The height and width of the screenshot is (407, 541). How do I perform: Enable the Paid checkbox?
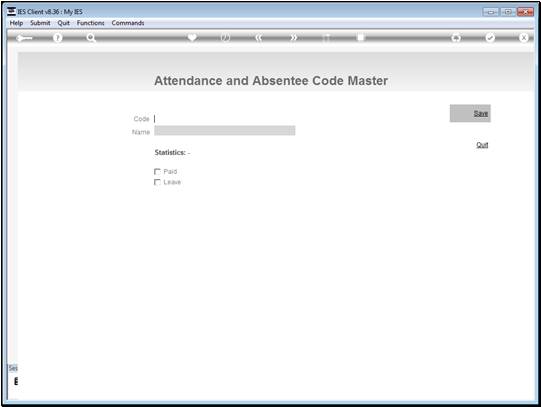pyautogui.click(x=157, y=171)
